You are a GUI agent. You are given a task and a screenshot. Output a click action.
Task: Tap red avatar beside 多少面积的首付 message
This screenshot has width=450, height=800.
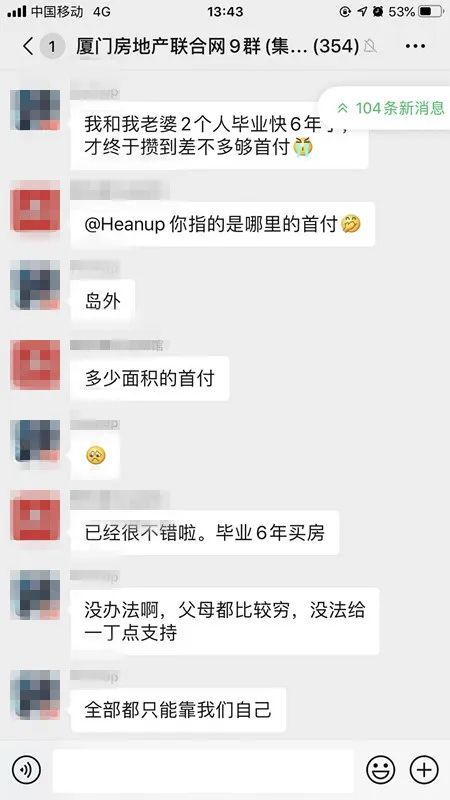coord(35,364)
